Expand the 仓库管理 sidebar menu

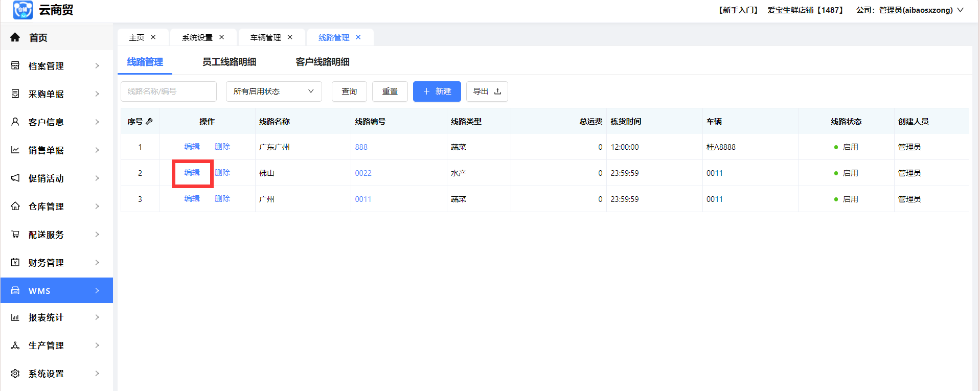point(56,206)
